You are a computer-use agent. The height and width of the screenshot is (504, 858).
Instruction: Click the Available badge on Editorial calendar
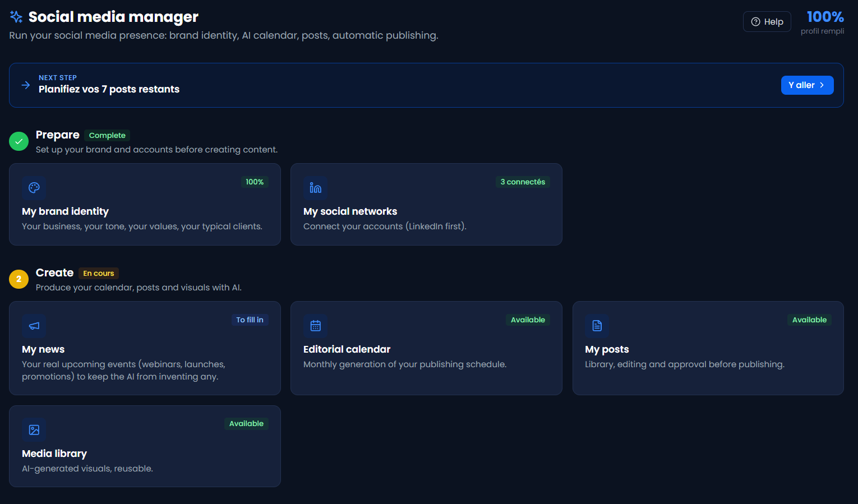[x=528, y=320]
